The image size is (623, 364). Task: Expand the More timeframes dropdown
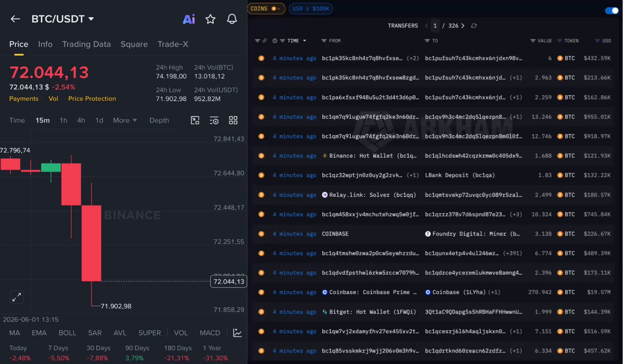coord(125,120)
